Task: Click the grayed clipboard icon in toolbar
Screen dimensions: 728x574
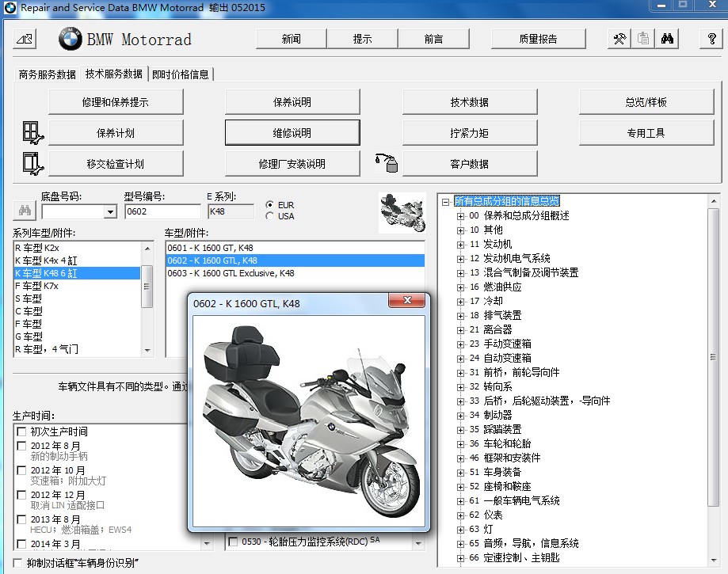Action: (643, 39)
